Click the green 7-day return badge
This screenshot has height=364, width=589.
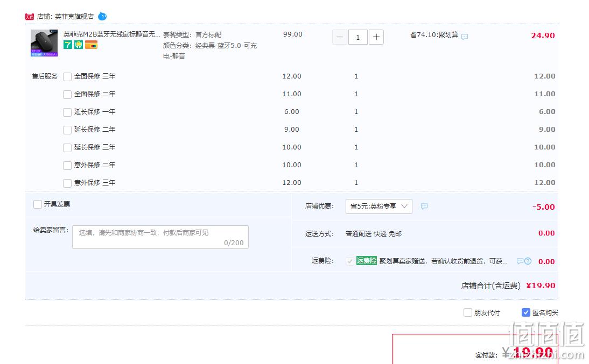68,45
